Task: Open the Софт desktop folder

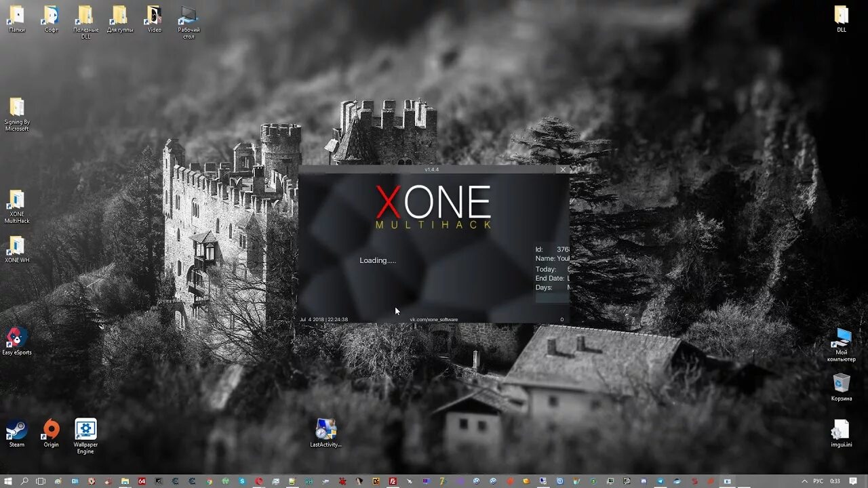Action: click(x=52, y=19)
